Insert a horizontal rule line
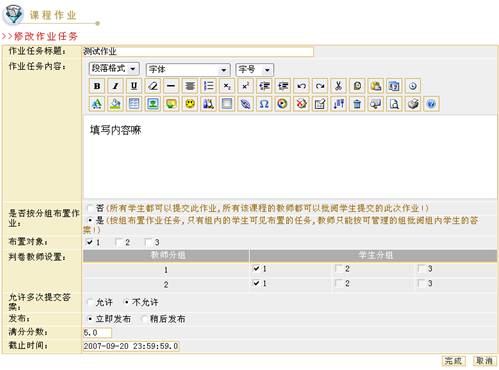The image size is (499, 370). [171, 86]
